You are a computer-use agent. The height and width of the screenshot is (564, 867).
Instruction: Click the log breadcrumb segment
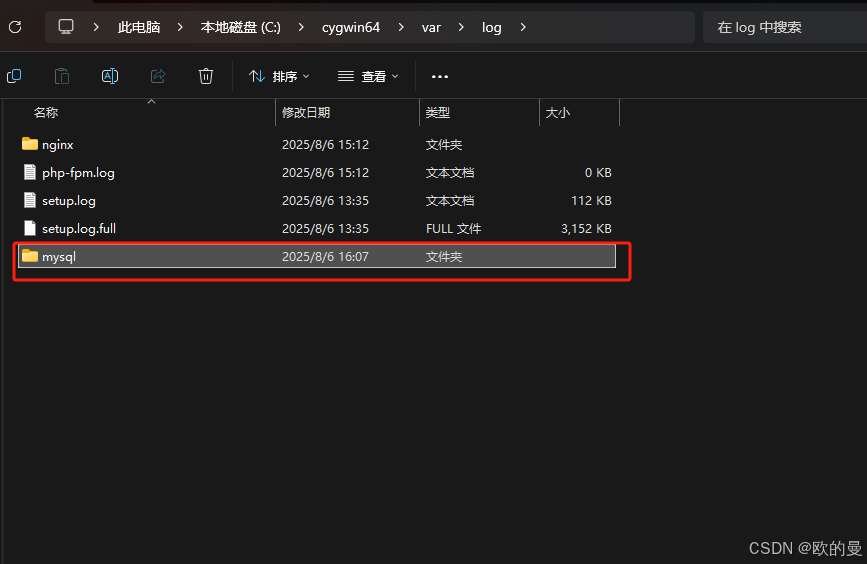coord(492,27)
